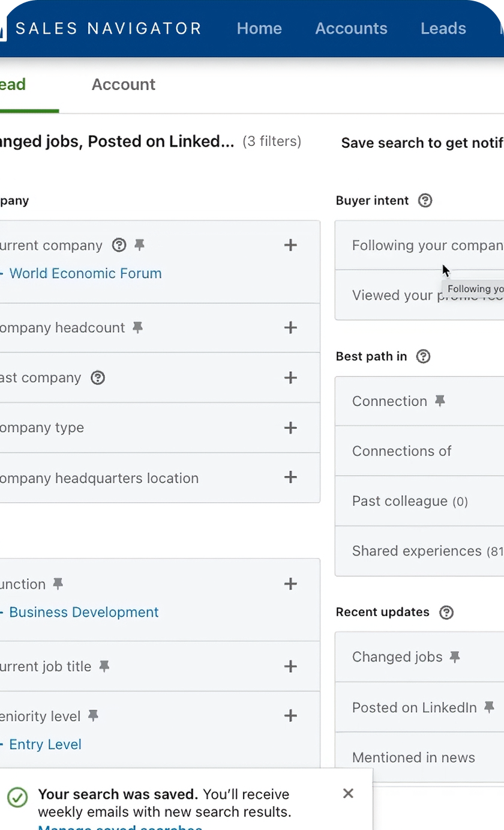The image size is (504, 830).
Task: Expand the Function filter with plus
Action: click(x=290, y=584)
